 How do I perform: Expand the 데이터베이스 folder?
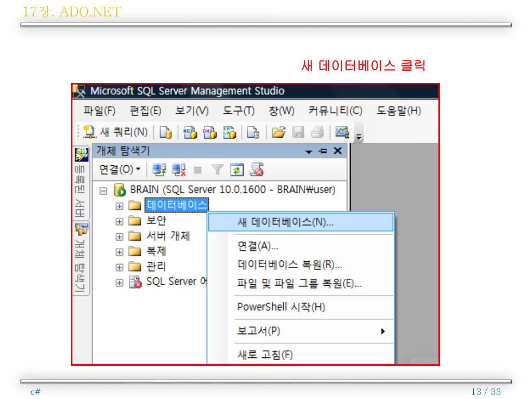(x=119, y=206)
